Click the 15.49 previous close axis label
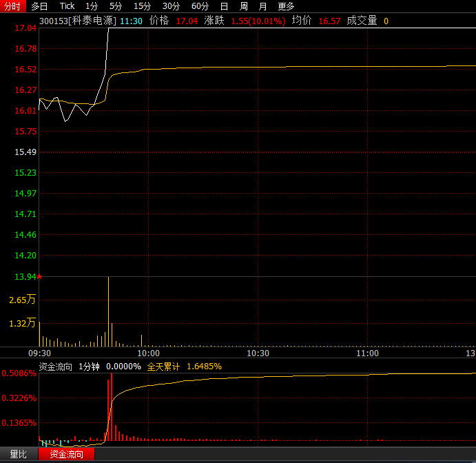The width and height of the screenshot is (476, 463). click(x=25, y=152)
